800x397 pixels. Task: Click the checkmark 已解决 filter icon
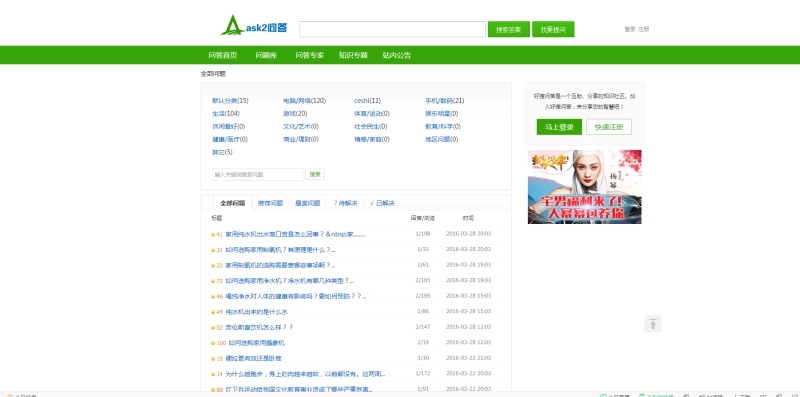point(372,203)
